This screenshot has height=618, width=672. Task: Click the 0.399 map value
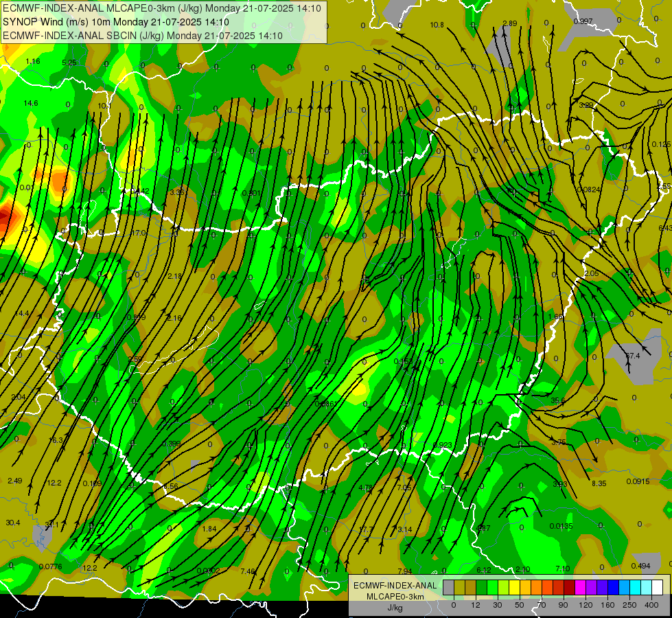click(x=171, y=444)
